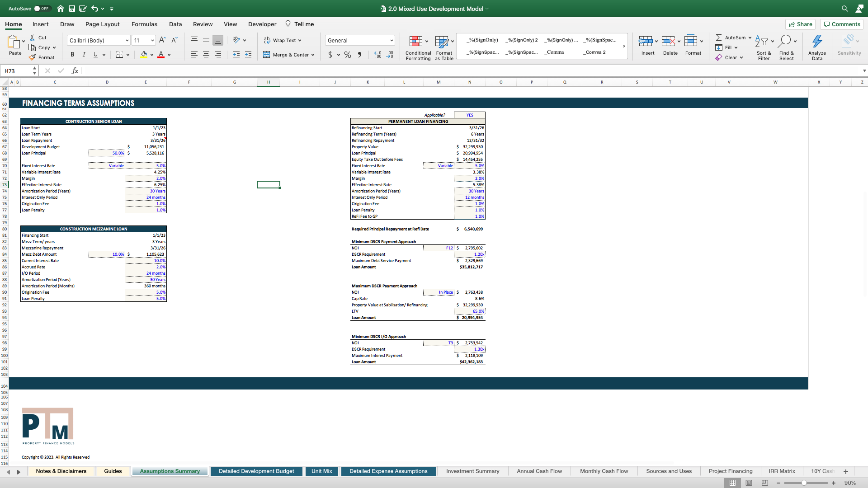Click the Analyze Data icon
The height and width of the screenshot is (488, 868).
[x=817, y=42]
